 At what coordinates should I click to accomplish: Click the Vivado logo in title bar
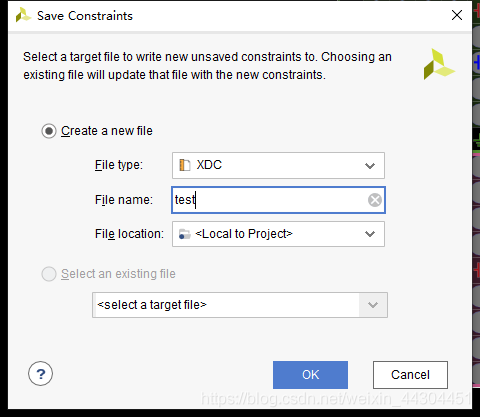[23, 15]
